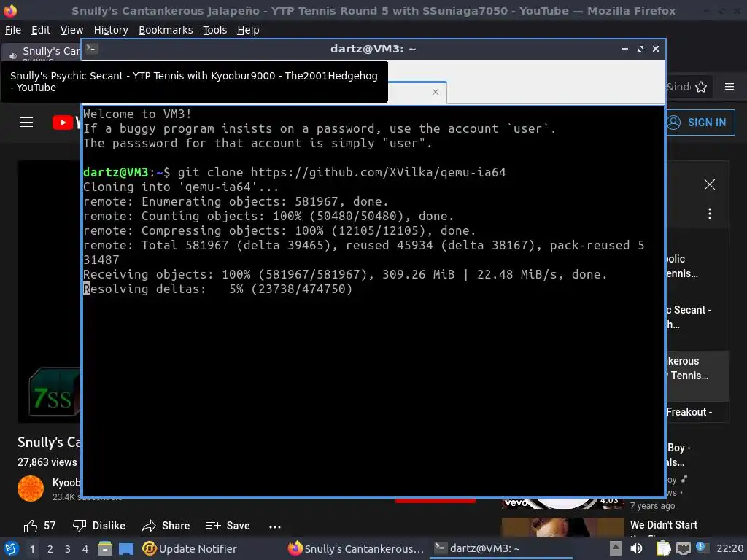Open the Kyoobur channel avatar
This screenshot has height=560, width=747.
[31, 489]
